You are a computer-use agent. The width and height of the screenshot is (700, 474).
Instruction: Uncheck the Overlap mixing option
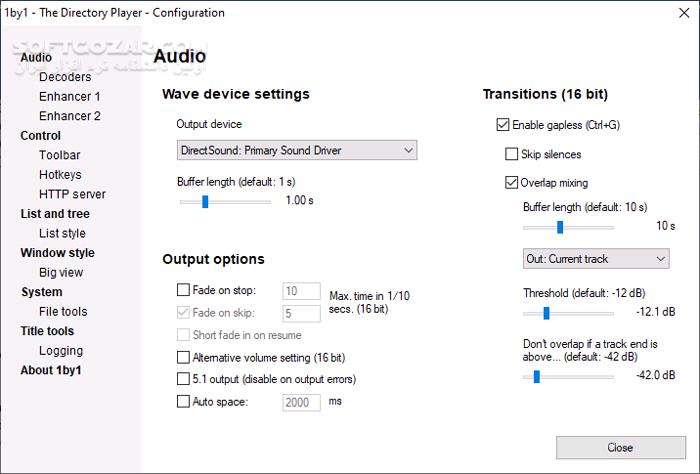click(512, 183)
